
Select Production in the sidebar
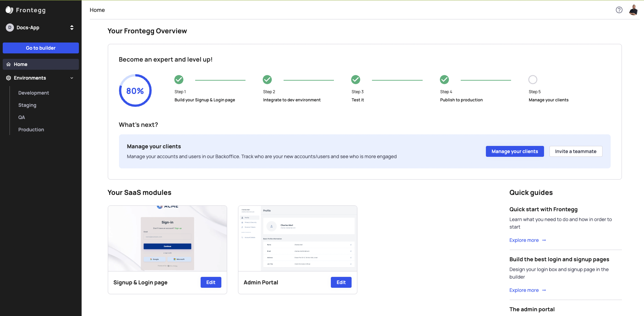pos(31,130)
